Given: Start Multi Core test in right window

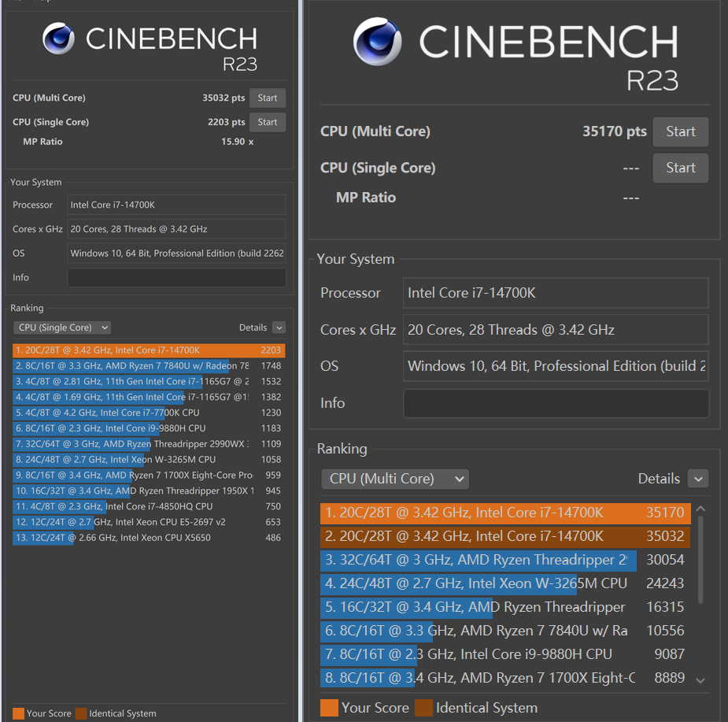Looking at the screenshot, I should pyautogui.click(x=680, y=131).
